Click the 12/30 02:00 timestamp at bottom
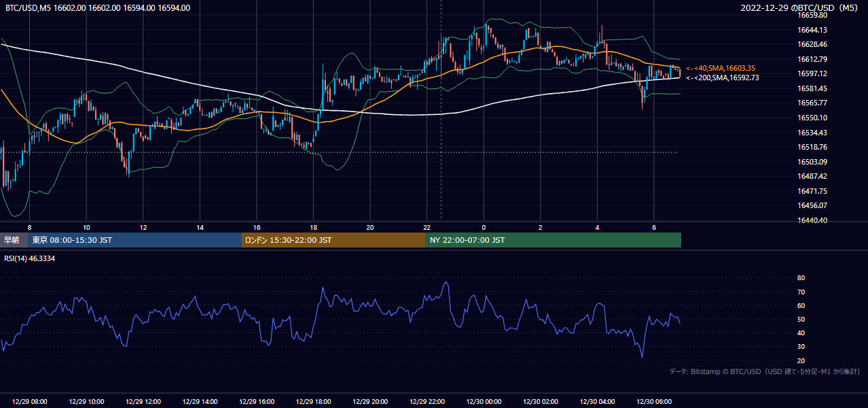This screenshot has width=868, height=408. (x=541, y=402)
